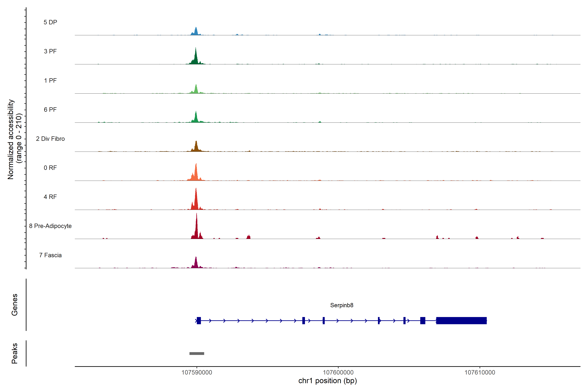Select the 2 Div Fibro label
588x392 pixels.
pyautogui.click(x=50, y=139)
